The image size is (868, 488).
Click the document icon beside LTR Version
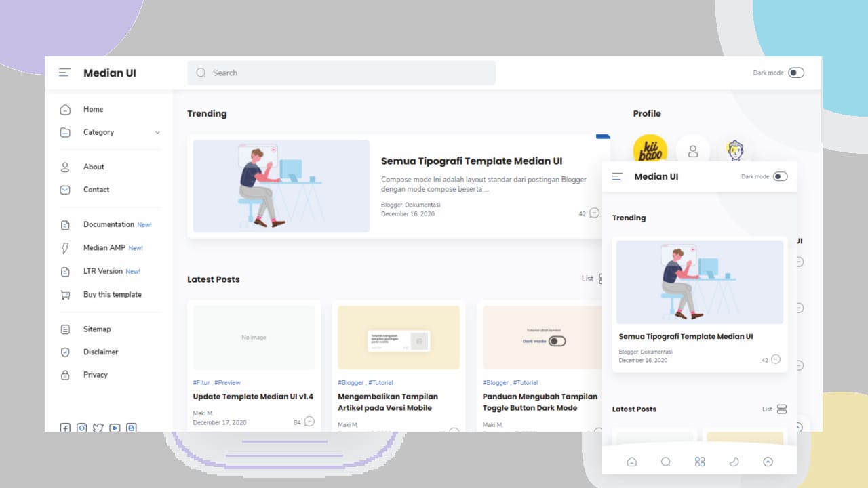(65, 272)
